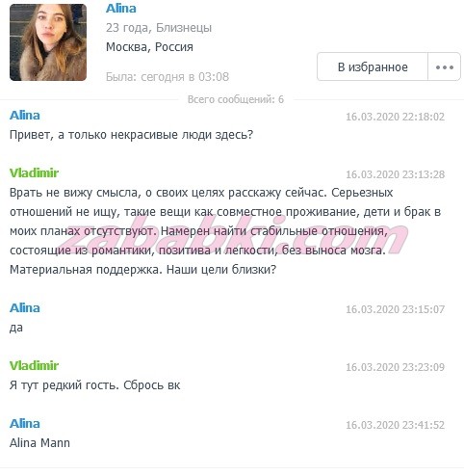The height and width of the screenshot is (476, 464).
Task: Click the 16.03.2020 22:18:02 timestamp
Action: (395, 117)
